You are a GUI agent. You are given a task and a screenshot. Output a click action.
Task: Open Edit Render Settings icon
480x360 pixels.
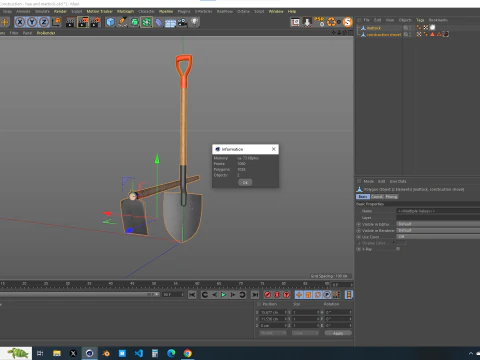[95, 22]
